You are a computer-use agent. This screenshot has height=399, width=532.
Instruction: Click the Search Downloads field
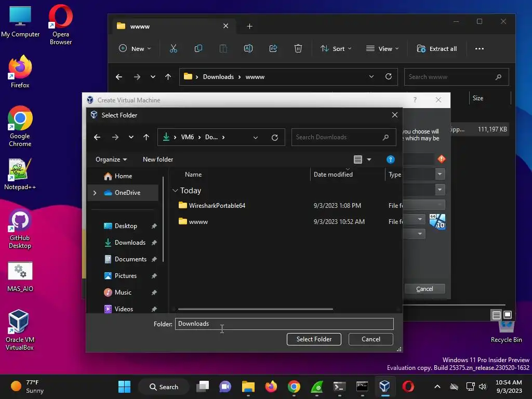(343, 137)
